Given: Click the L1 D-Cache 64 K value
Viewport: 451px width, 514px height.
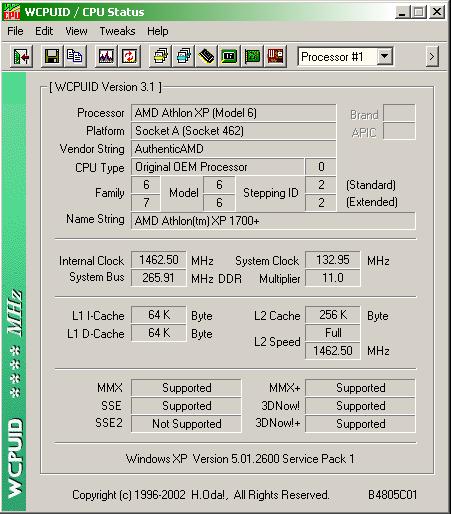Looking at the screenshot, I should [x=159, y=333].
